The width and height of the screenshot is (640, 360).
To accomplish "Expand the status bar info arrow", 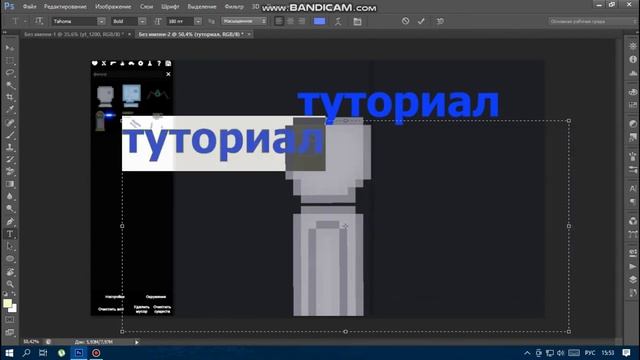I will (137, 342).
